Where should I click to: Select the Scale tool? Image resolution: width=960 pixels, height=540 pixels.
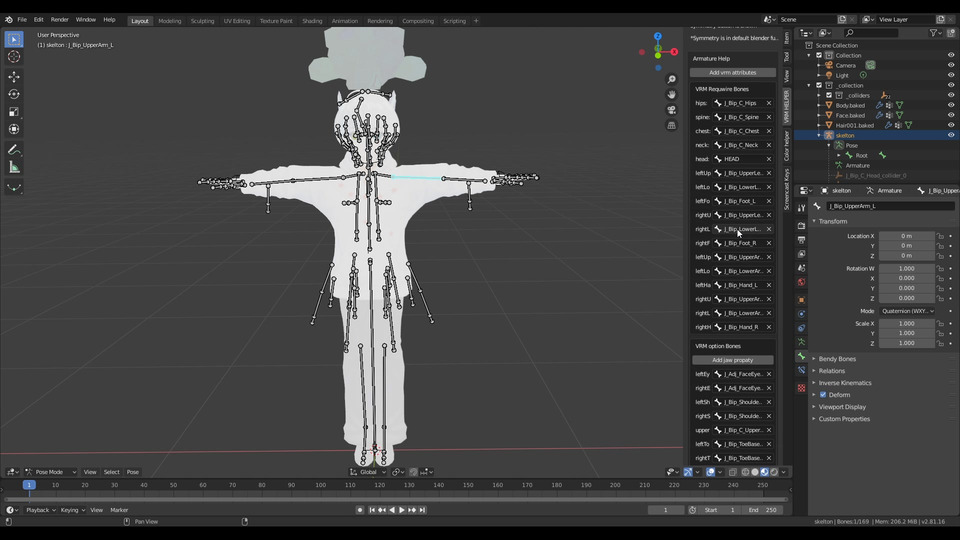point(14,112)
